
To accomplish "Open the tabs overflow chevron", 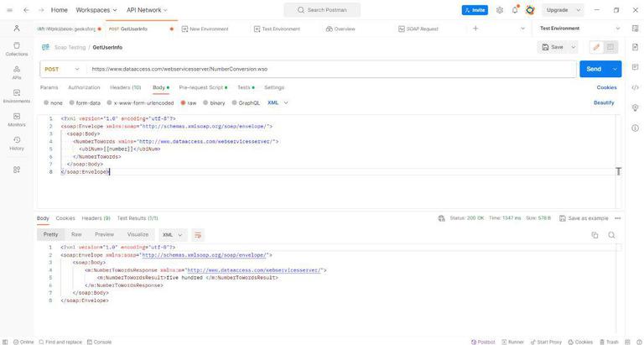I will pos(523,29).
